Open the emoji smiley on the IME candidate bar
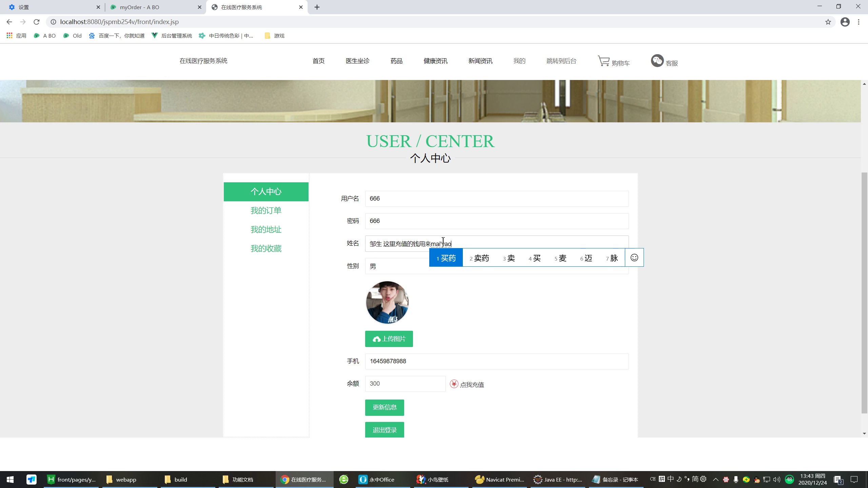The height and width of the screenshot is (488, 868). 634,258
